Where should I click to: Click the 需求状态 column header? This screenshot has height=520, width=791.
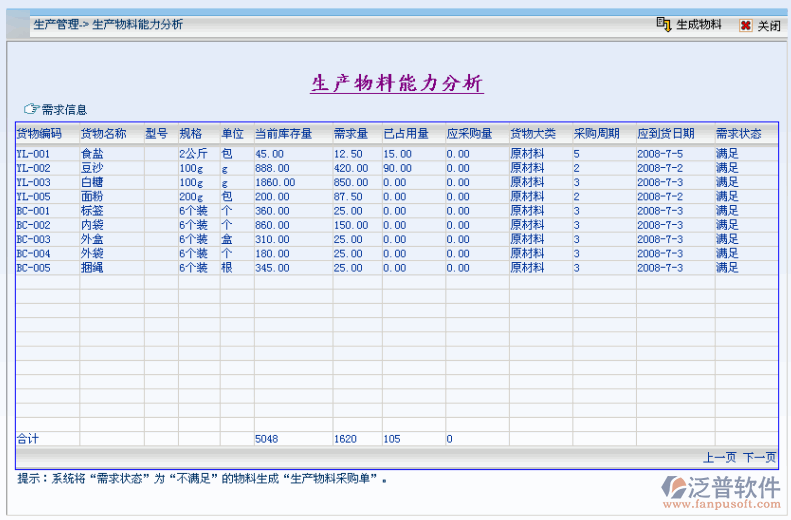(x=738, y=133)
